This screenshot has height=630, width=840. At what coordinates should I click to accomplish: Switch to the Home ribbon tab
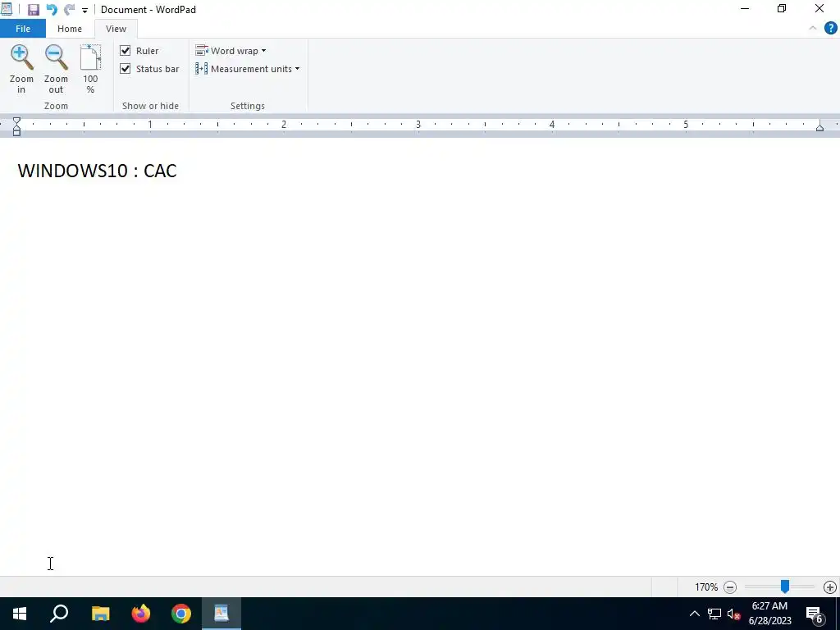click(70, 29)
